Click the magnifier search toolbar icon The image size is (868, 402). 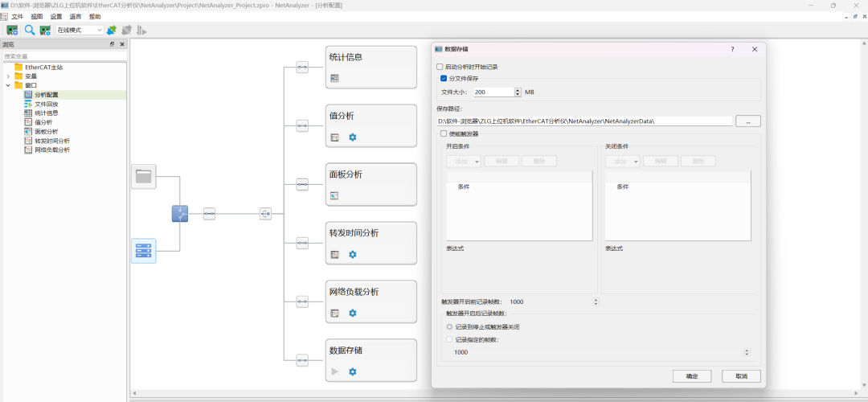[x=30, y=30]
